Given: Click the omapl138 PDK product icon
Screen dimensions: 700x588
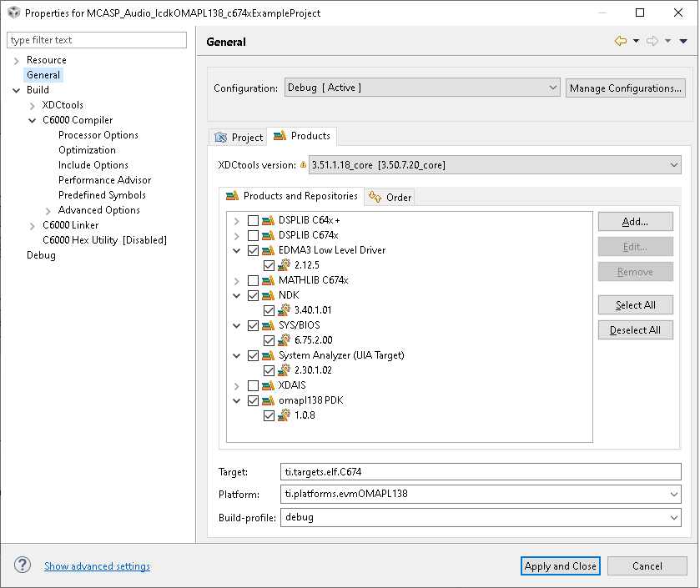Looking at the screenshot, I should point(269,400).
